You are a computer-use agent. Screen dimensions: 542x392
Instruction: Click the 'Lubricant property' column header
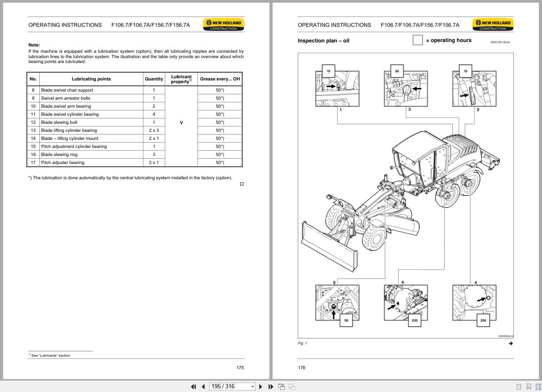(x=181, y=79)
